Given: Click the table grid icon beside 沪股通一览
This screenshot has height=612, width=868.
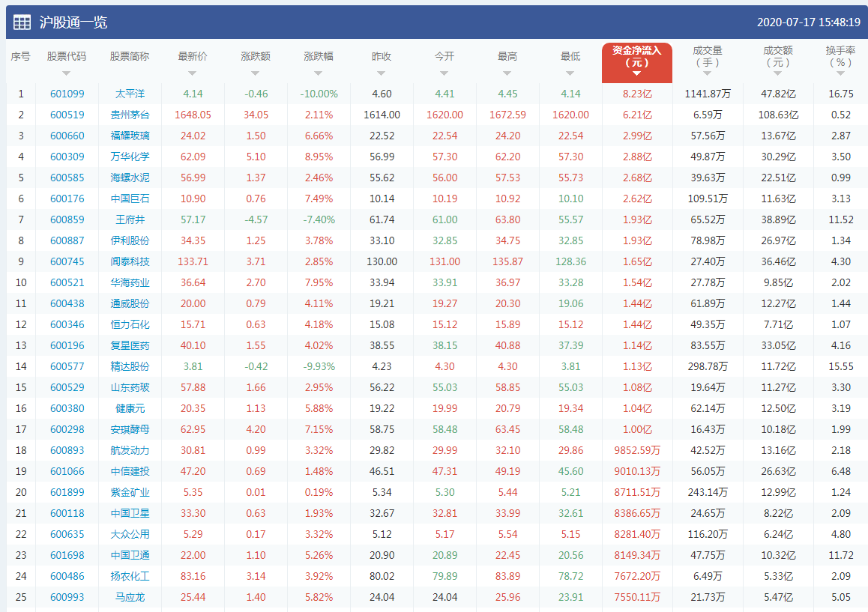Looking at the screenshot, I should (22, 22).
